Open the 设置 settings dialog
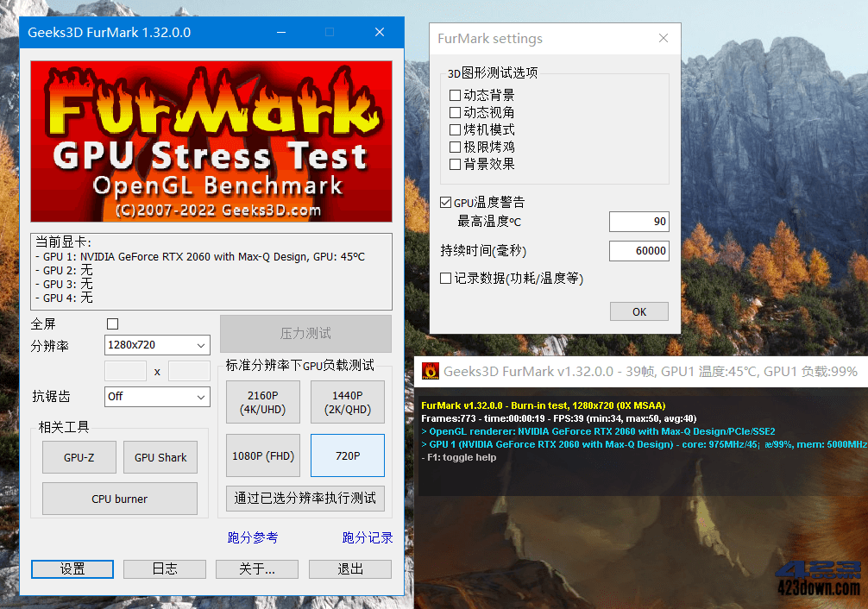 (x=72, y=569)
